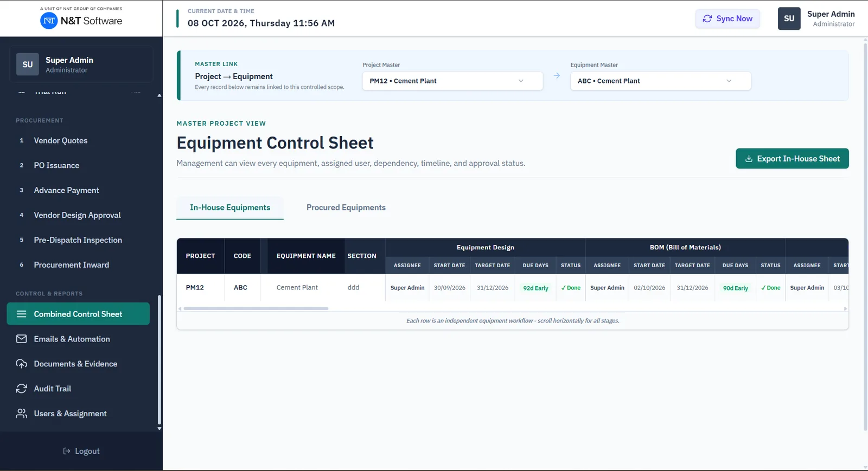The width and height of the screenshot is (868, 471).
Task: Open Vendor Design Approval in the sidebar
Action: [x=78, y=215]
